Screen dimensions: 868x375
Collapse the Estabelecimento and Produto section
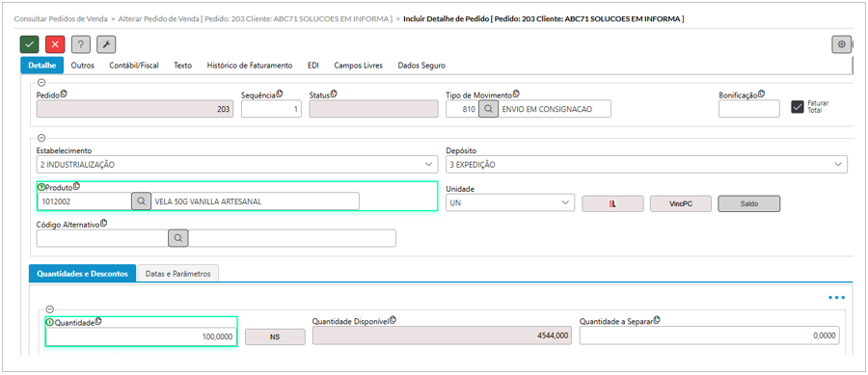[x=41, y=138]
